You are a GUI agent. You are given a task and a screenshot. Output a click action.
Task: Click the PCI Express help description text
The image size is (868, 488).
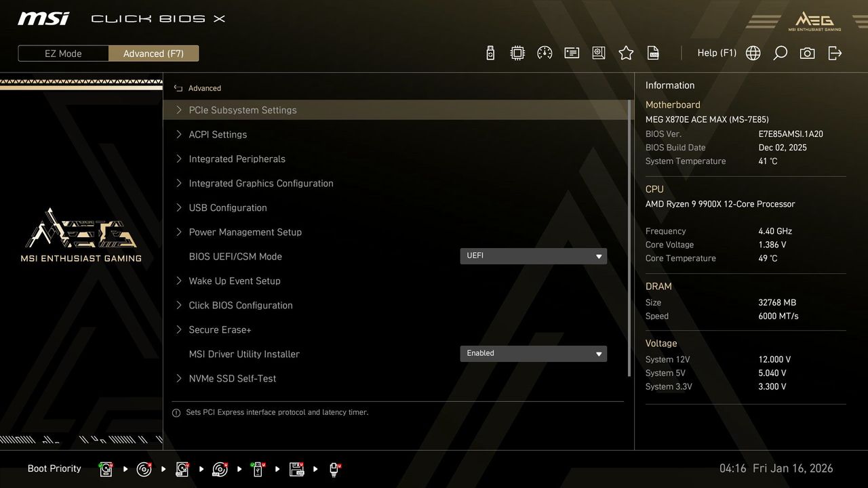[277, 412]
